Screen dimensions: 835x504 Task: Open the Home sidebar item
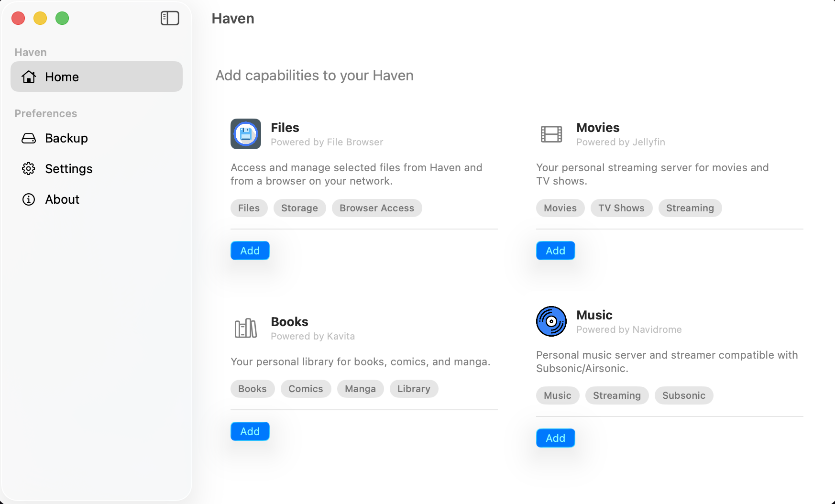pos(97,77)
